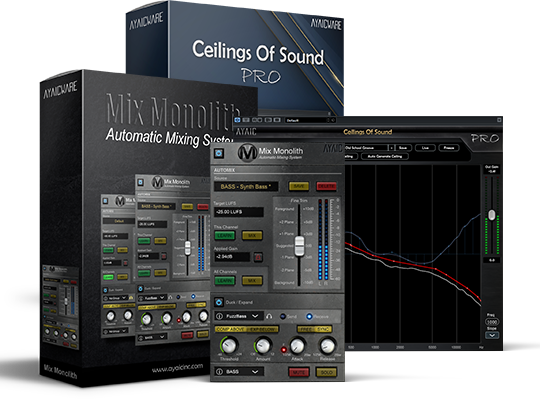
Task: Click the info icon beside BASS at bottom
Action: 219,372
